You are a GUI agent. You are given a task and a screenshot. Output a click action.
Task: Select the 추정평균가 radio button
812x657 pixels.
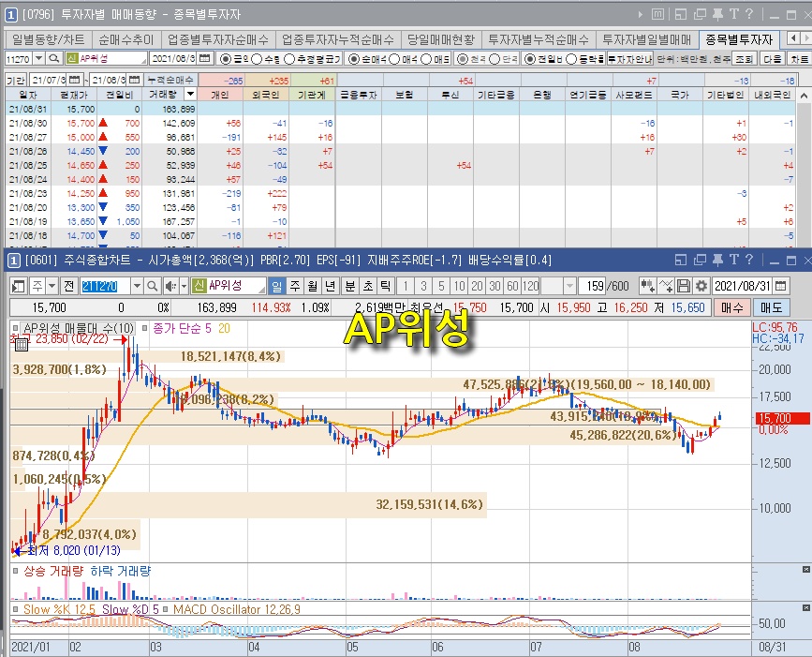click(x=289, y=59)
